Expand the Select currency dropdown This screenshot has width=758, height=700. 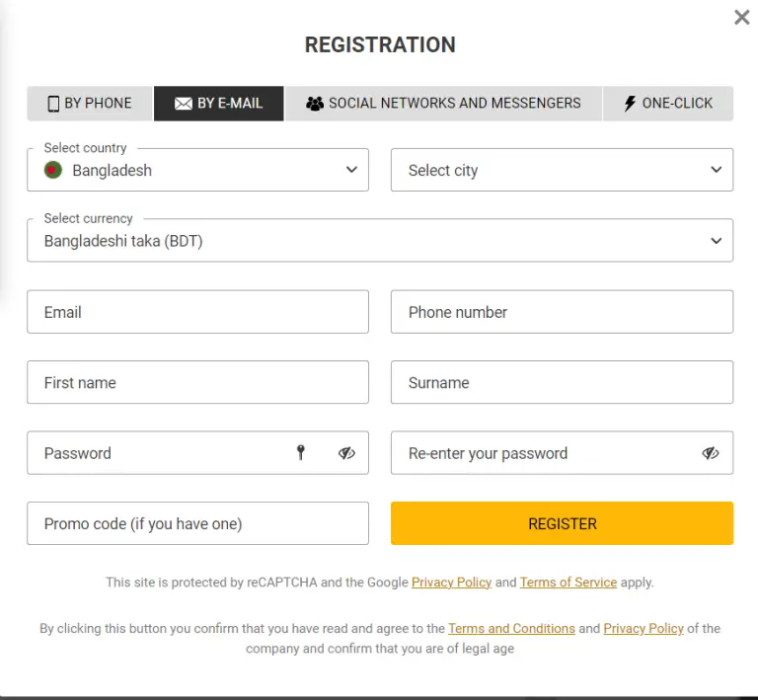[380, 241]
